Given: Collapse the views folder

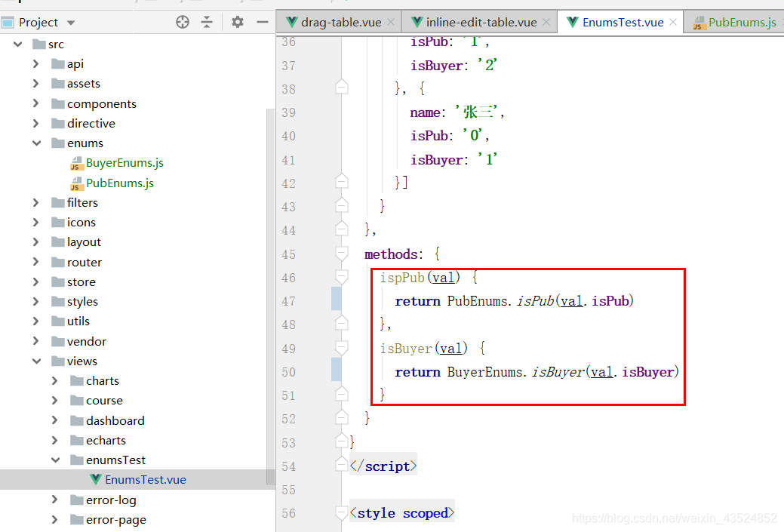Looking at the screenshot, I should click(36, 361).
